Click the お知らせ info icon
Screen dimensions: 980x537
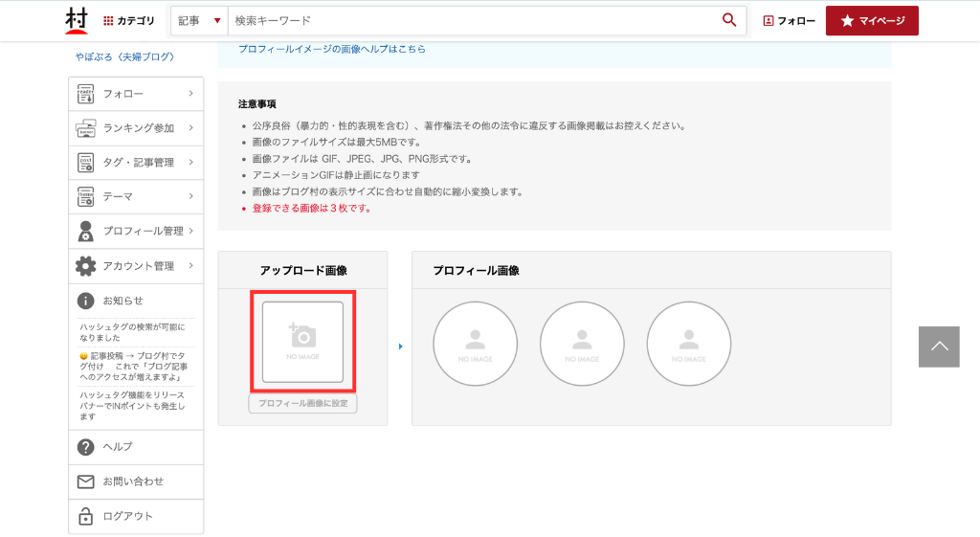85,301
